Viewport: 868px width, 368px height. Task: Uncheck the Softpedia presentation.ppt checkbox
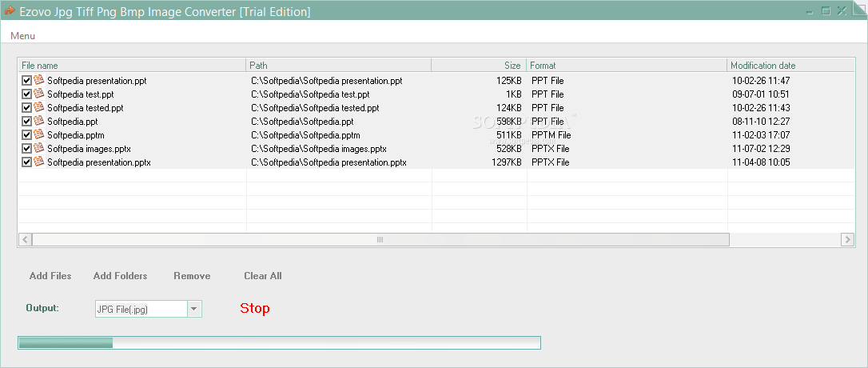click(x=26, y=81)
